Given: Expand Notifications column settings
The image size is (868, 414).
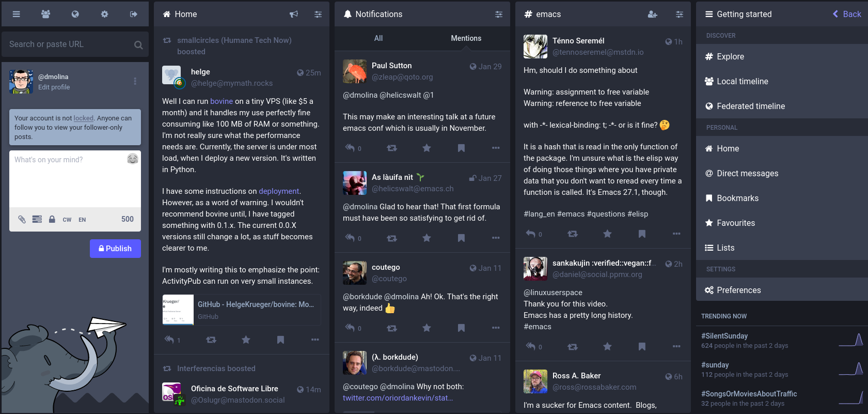Looking at the screenshot, I should click(499, 14).
